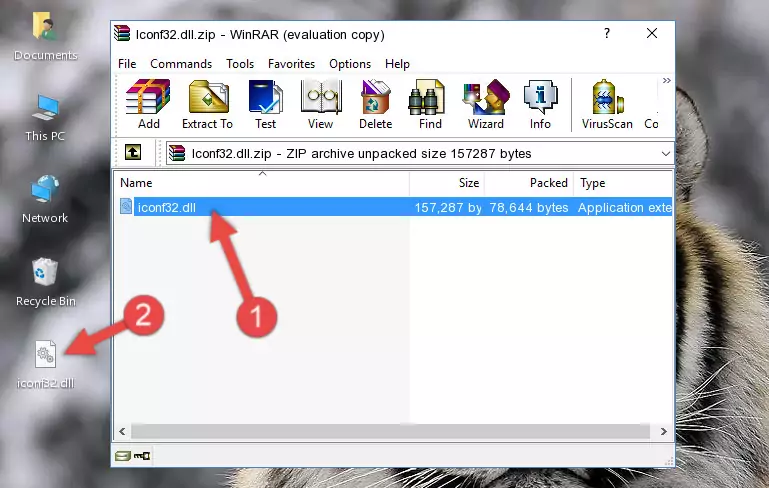Open the Commands menu

tap(181, 64)
